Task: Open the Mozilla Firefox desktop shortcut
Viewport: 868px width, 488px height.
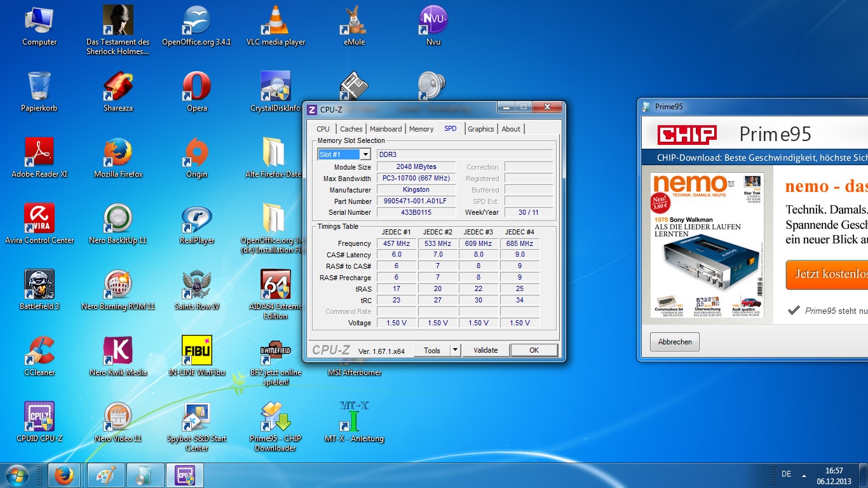Action: (x=118, y=158)
